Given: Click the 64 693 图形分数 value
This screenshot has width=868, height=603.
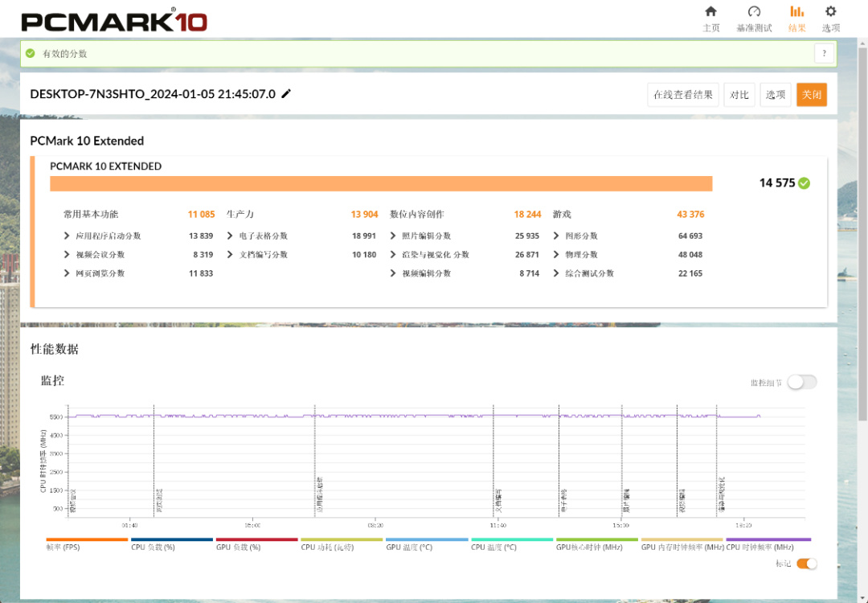Looking at the screenshot, I should click(690, 236).
